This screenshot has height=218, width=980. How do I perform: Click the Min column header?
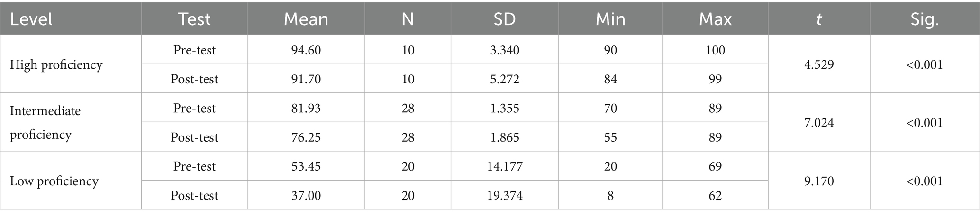(610, 19)
